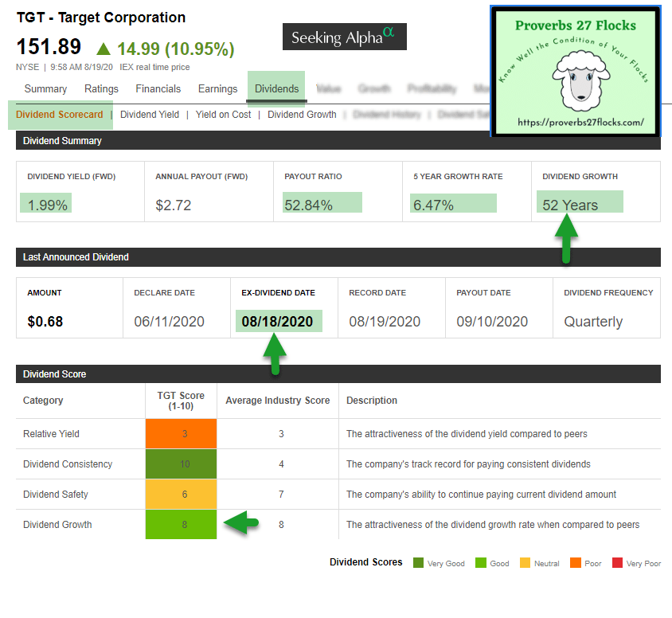Click the Very Good dark green legend swatch
672x618 pixels.
418,563
